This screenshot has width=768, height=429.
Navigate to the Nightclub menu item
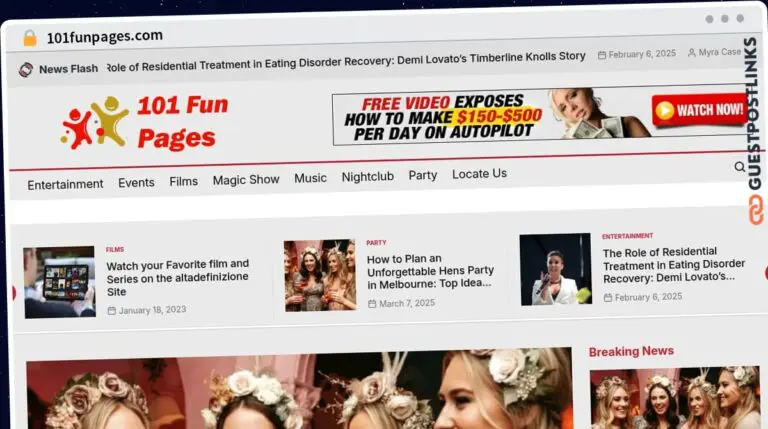pos(367,177)
